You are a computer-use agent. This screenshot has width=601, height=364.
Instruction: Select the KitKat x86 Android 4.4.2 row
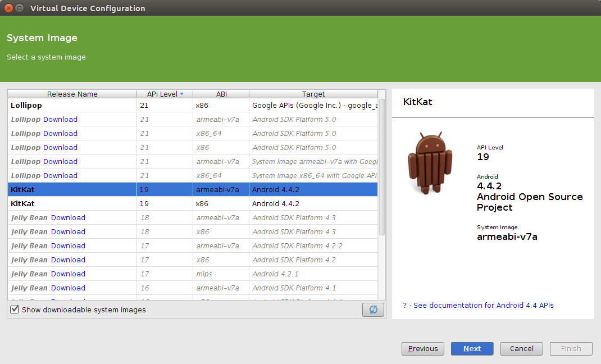click(193, 203)
